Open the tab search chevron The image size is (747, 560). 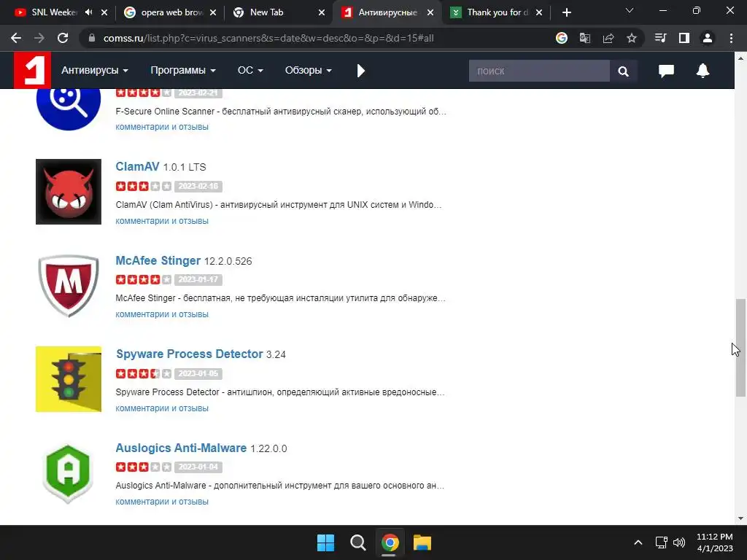pyautogui.click(x=630, y=10)
